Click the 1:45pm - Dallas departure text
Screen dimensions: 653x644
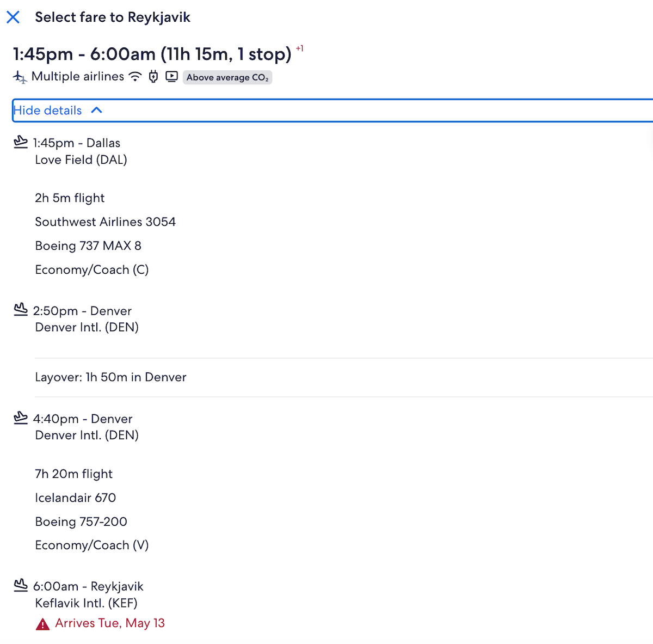[77, 143]
